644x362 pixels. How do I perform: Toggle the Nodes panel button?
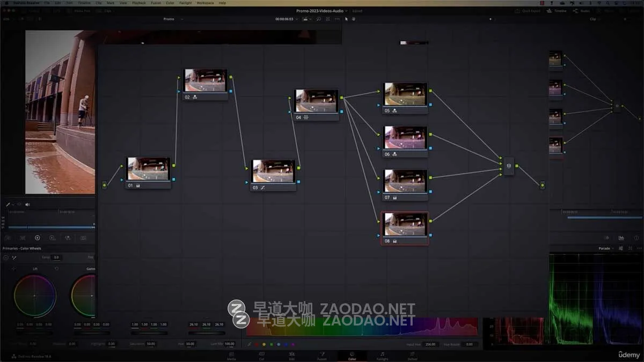point(582,11)
